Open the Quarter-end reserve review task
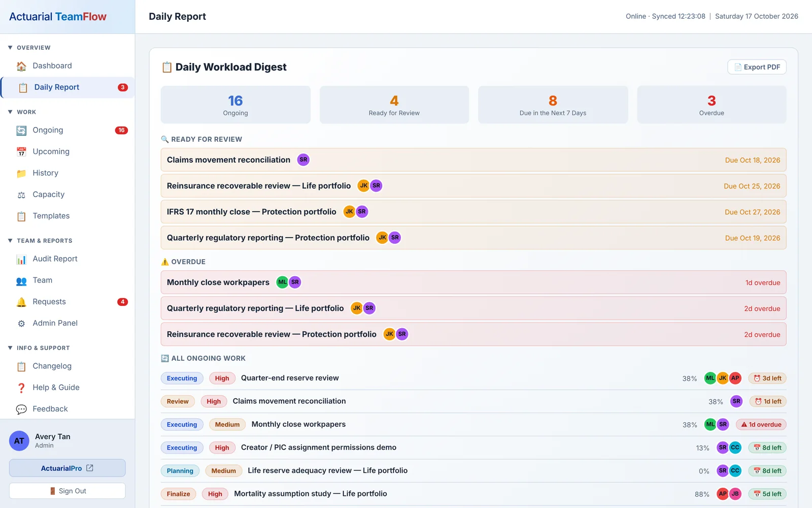The height and width of the screenshot is (508, 812). click(x=290, y=378)
